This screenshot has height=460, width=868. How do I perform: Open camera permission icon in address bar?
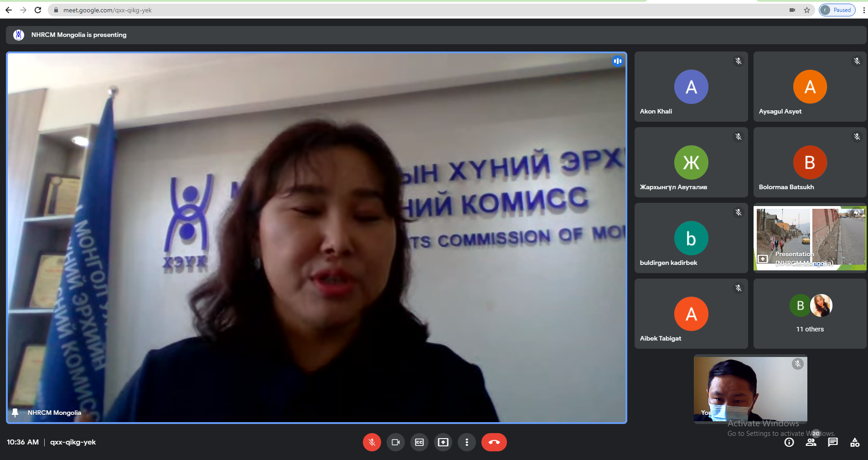(x=792, y=10)
